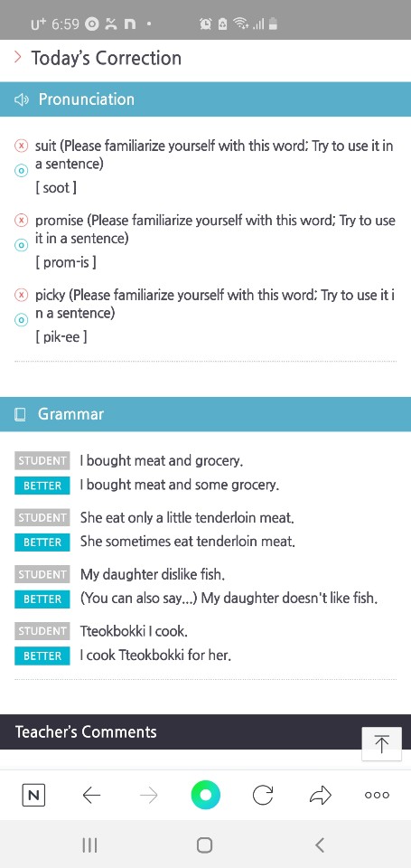Tap the Android recent apps button
Screen dimensions: 411x868
[89, 844]
